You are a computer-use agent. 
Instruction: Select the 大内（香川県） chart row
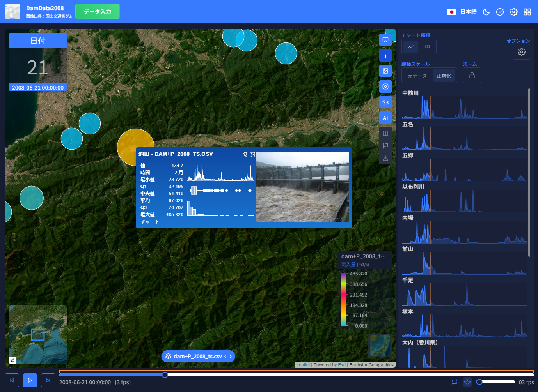click(x=465, y=353)
